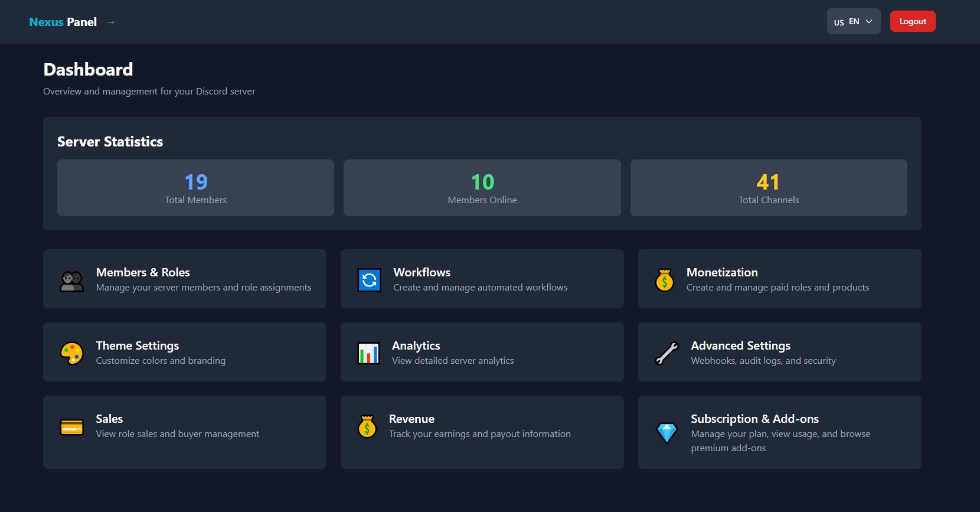Viewport: 980px width, 512px height.
Task: Select the 19 Total Members stat
Action: point(195,188)
